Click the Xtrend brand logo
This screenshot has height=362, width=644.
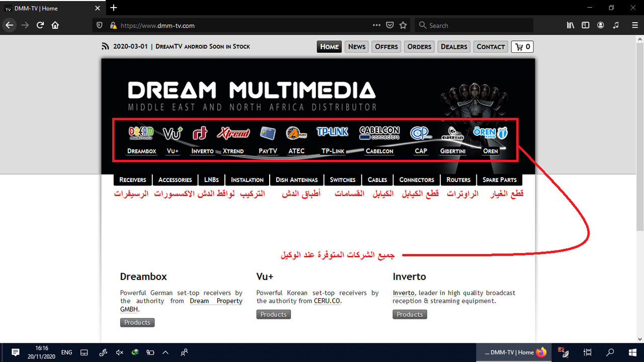pos(233,133)
